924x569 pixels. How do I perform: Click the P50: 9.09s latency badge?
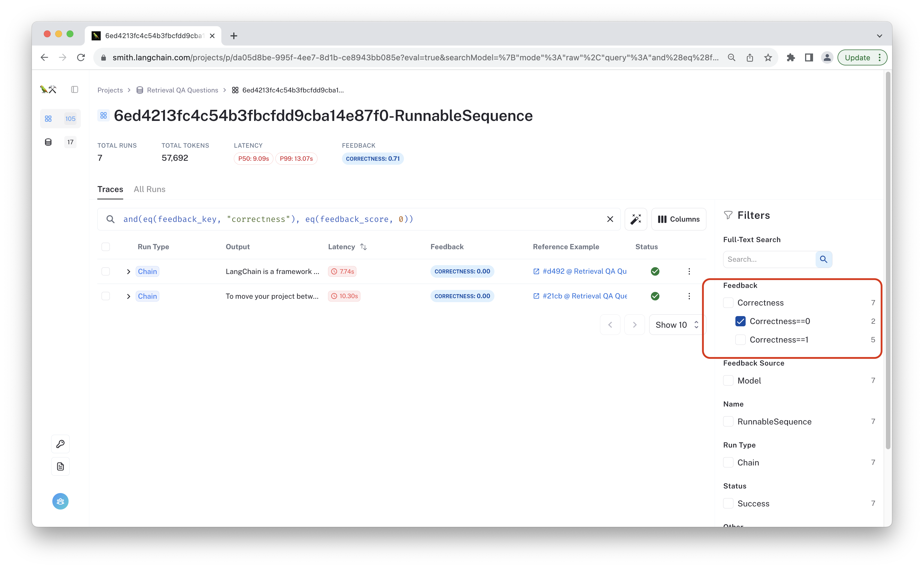click(253, 158)
